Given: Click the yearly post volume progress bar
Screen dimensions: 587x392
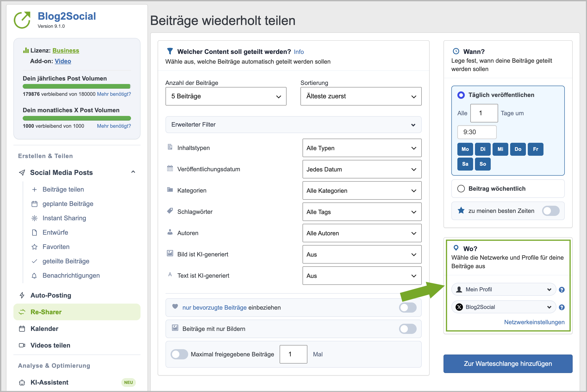Looking at the screenshot, I should 77,87.
